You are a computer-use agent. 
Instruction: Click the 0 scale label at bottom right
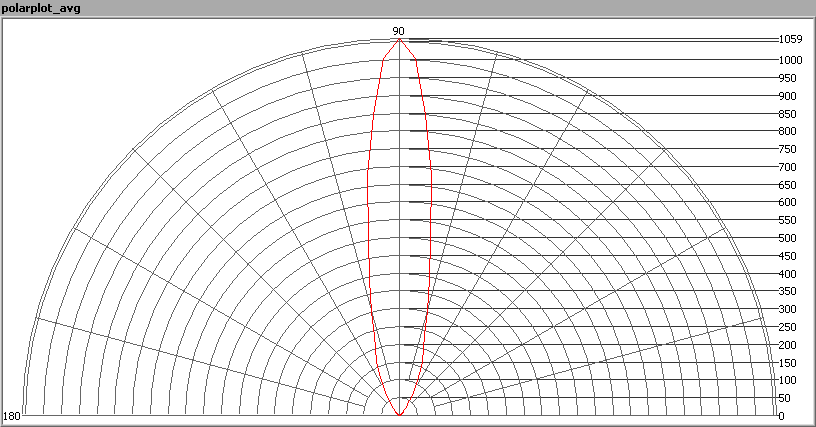click(x=781, y=416)
